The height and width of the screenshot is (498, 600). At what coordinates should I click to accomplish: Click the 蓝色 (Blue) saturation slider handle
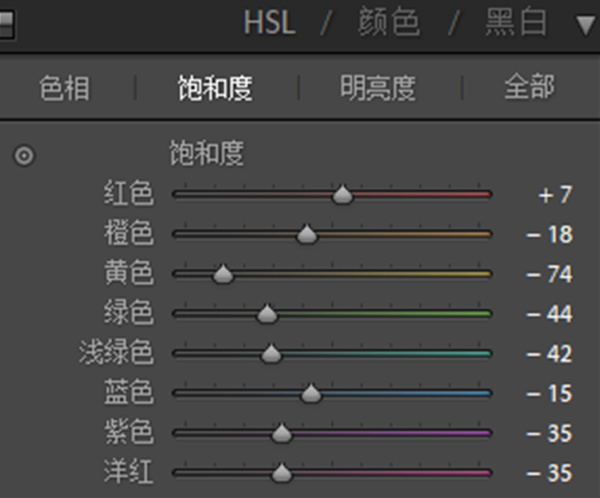click(311, 394)
